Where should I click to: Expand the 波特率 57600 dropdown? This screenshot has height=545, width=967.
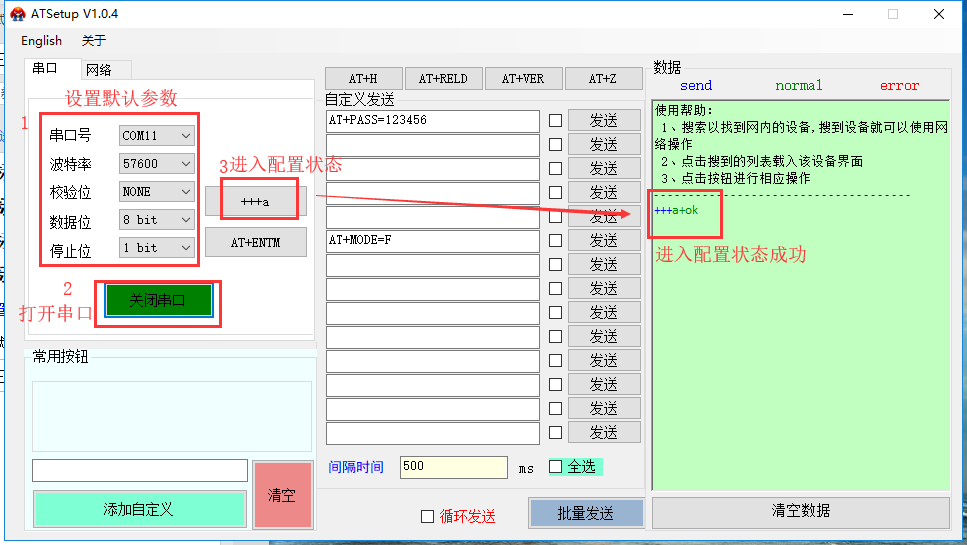(156, 163)
